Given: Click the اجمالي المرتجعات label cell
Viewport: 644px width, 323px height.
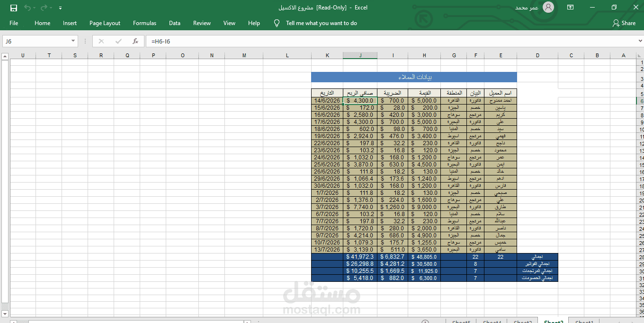Looking at the screenshot, I should (537, 271).
